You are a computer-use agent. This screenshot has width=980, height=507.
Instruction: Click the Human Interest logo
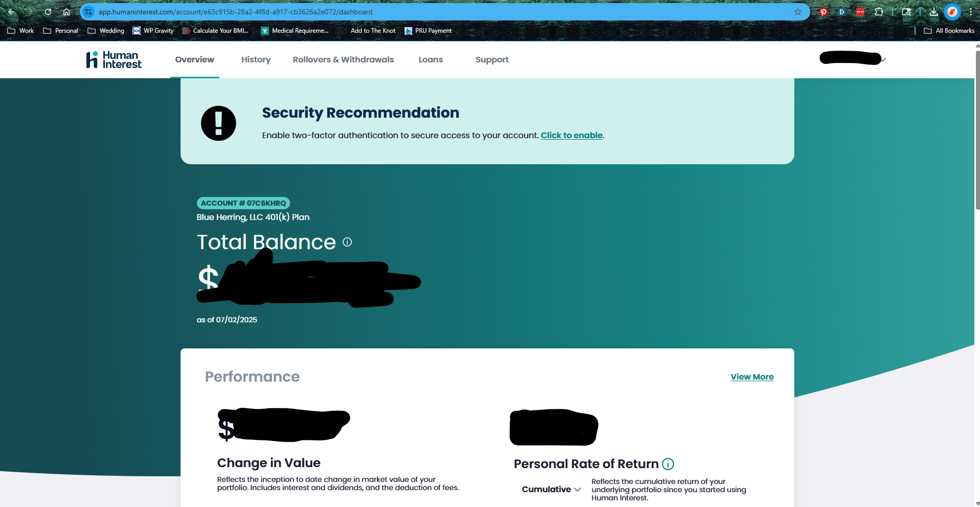tap(114, 60)
